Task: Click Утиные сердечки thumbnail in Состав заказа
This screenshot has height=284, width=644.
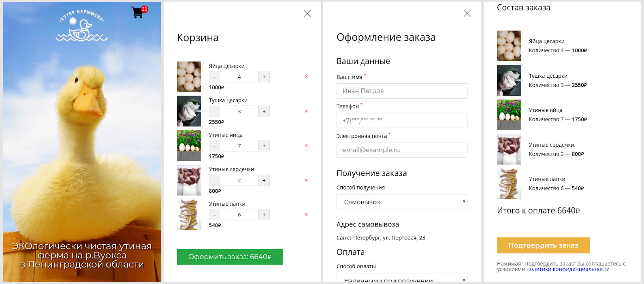Action: [x=509, y=149]
